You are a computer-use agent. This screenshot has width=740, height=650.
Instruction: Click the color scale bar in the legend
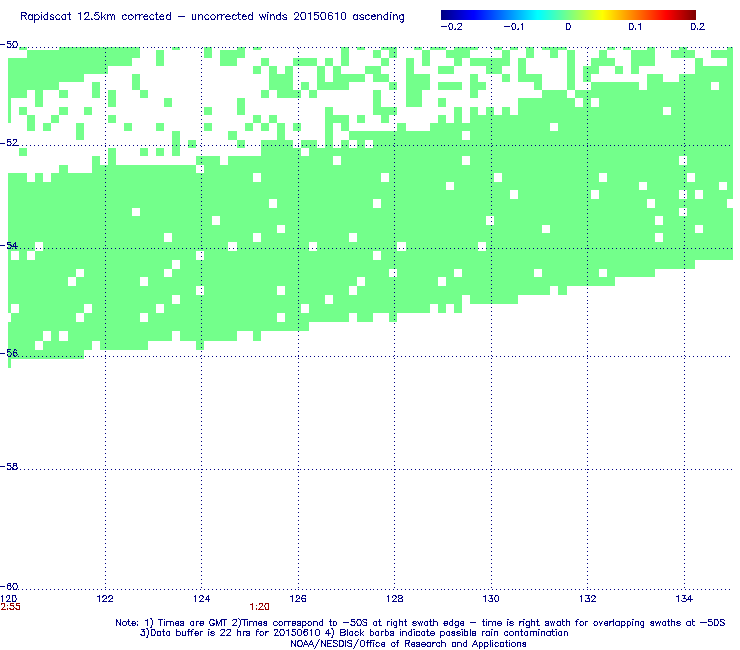(568, 15)
